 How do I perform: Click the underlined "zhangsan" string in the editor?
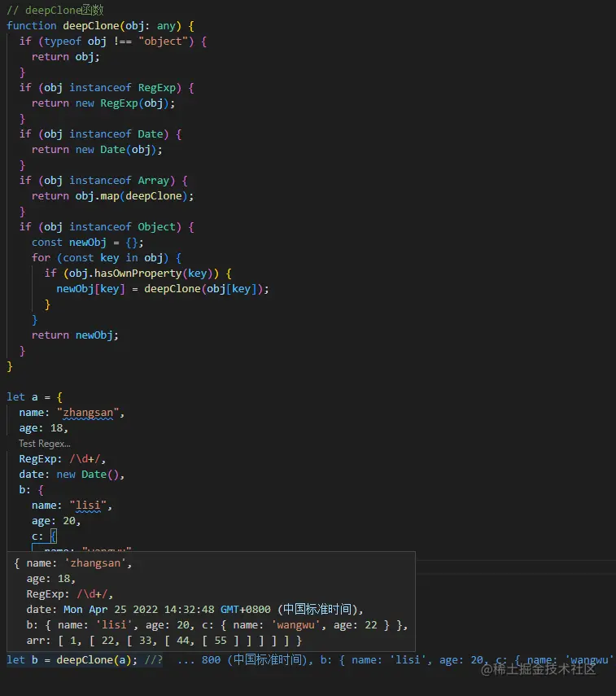point(88,413)
